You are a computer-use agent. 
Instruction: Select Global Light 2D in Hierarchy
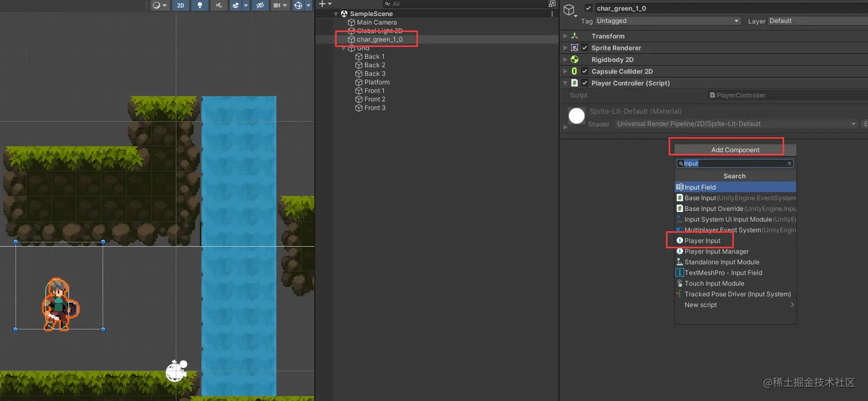click(379, 31)
